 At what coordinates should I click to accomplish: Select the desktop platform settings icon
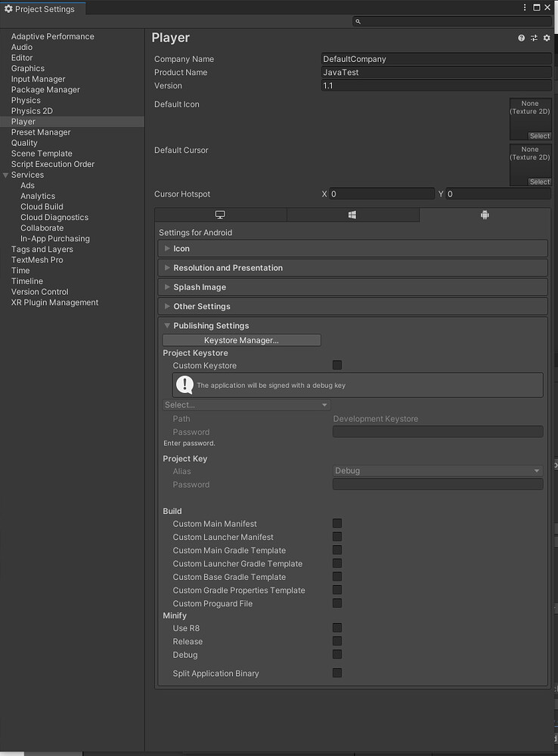220,215
